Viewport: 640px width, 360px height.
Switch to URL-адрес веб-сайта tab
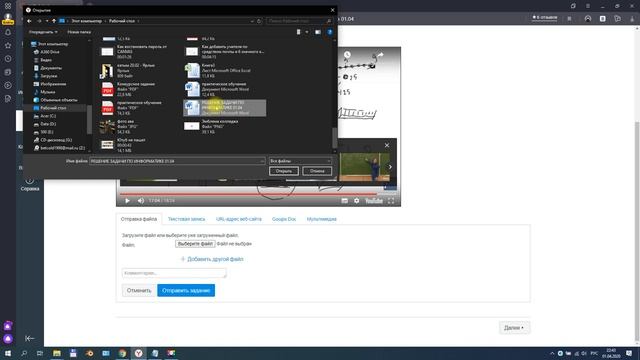click(239, 219)
